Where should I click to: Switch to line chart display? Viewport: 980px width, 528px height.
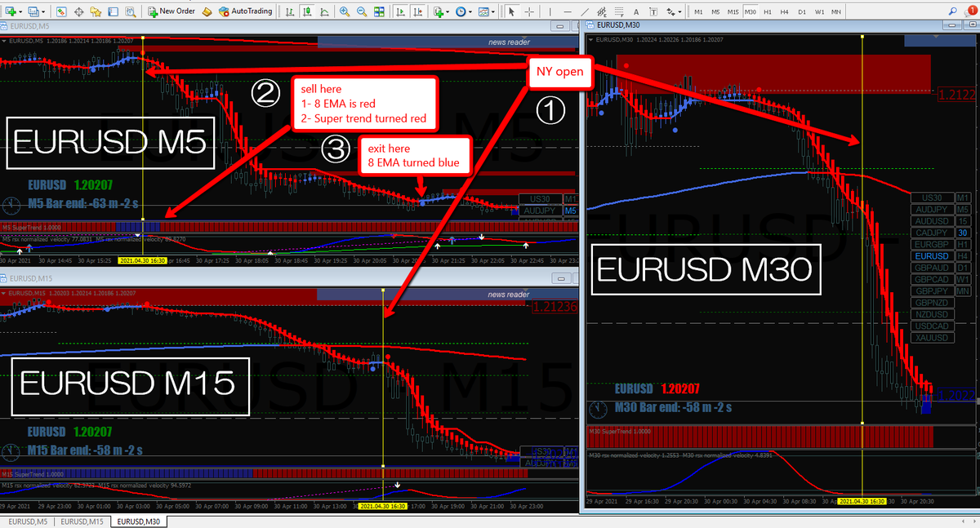click(324, 11)
